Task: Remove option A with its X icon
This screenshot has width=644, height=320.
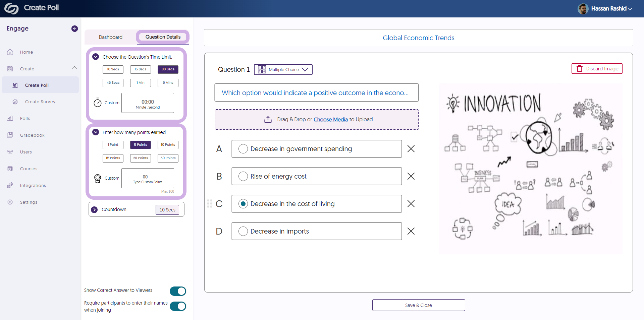Action: pyautogui.click(x=411, y=149)
